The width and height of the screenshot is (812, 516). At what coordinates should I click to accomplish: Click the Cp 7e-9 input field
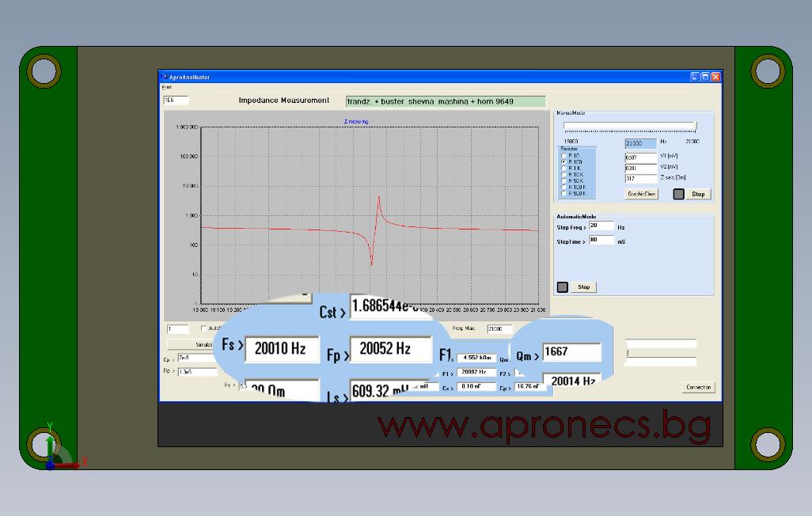click(197, 358)
